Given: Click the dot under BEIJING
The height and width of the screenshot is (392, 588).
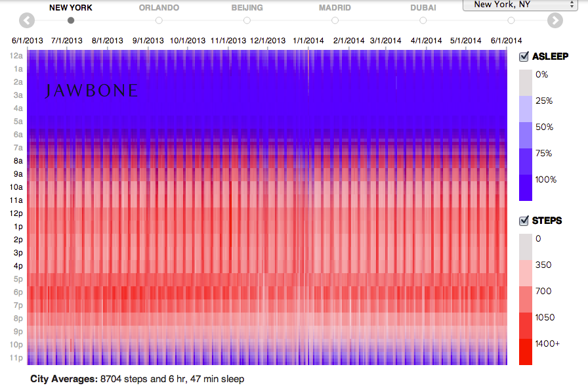Looking at the screenshot, I should [x=247, y=20].
